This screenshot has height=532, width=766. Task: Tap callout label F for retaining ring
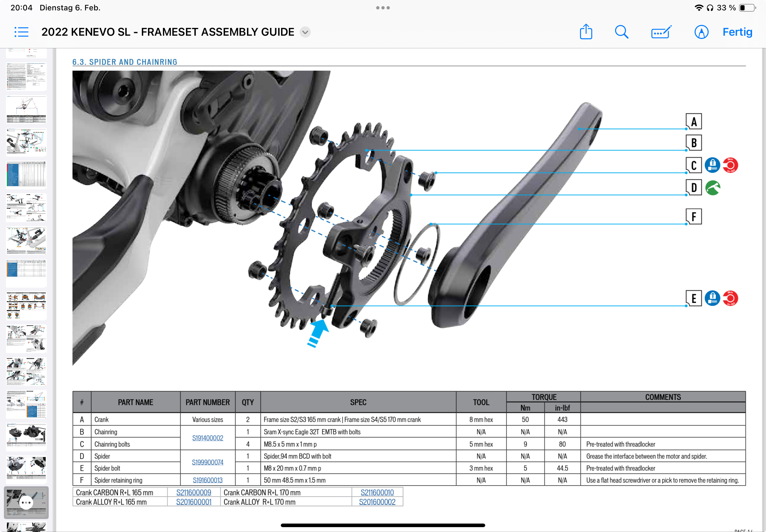pyautogui.click(x=694, y=217)
